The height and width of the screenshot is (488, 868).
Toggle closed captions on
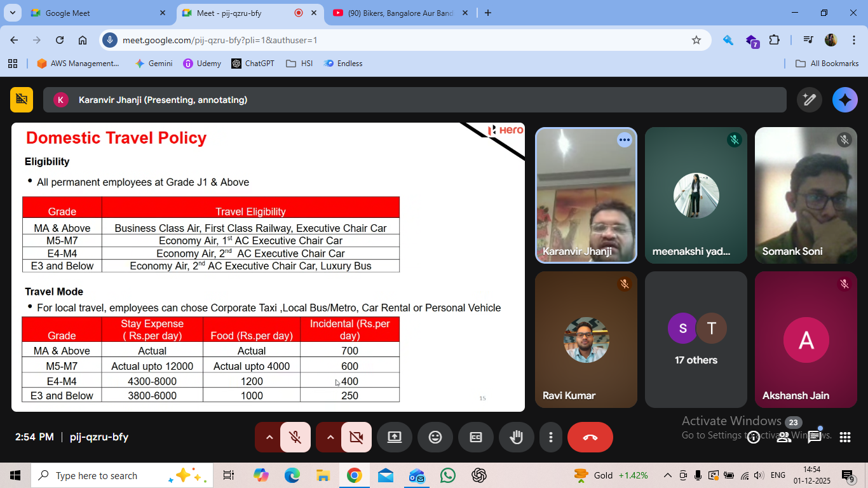[475, 437]
